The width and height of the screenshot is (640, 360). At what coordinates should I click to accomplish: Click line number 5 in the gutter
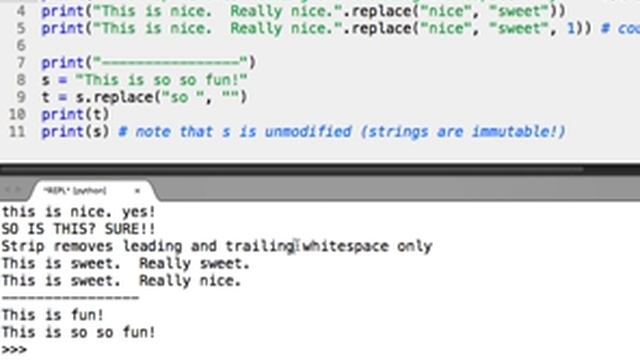coord(20,28)
